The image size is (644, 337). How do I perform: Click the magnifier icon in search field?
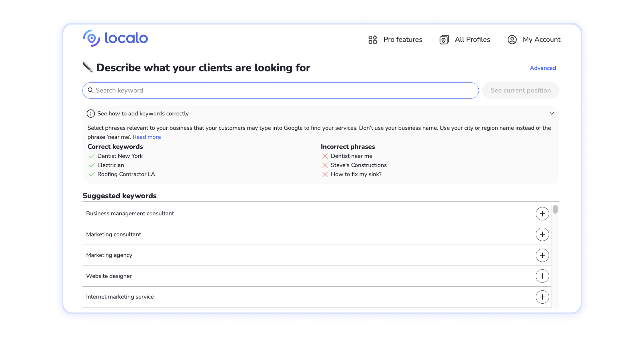coord(91,90)
